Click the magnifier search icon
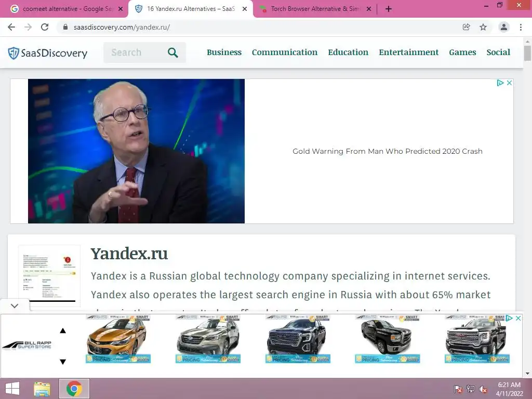Viewport: 532px width, 399px height. (x=172, y=52)
